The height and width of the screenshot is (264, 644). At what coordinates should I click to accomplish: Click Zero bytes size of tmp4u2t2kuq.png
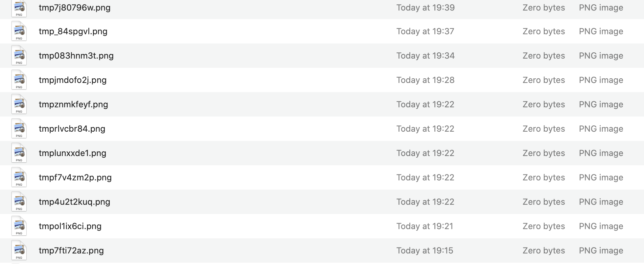tap(543, 202)
